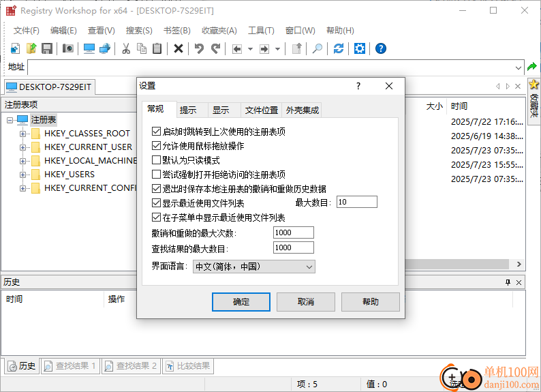
Task: Open the forward button history dropdown arrow
Action: pos(278,49)
